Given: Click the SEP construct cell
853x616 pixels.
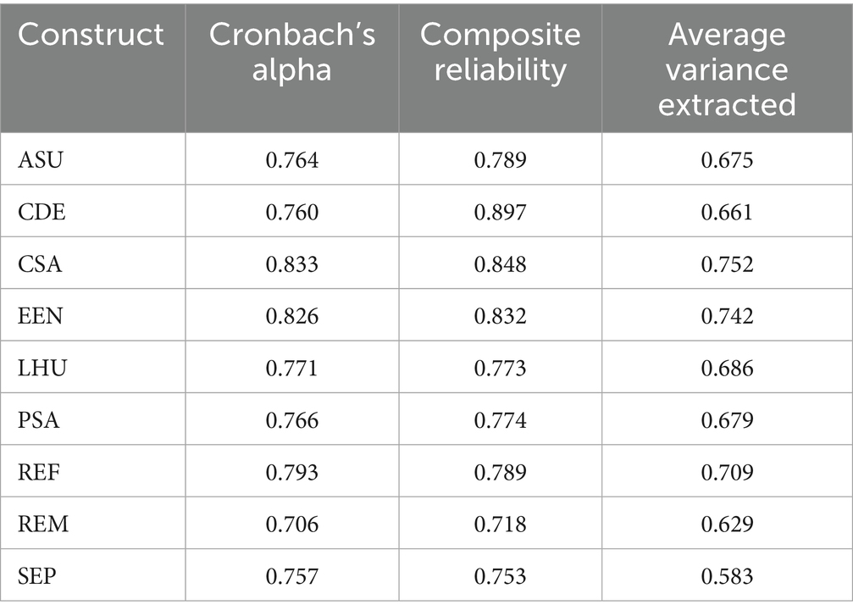Looking at the screenshot, I should [x=38, y=576].
